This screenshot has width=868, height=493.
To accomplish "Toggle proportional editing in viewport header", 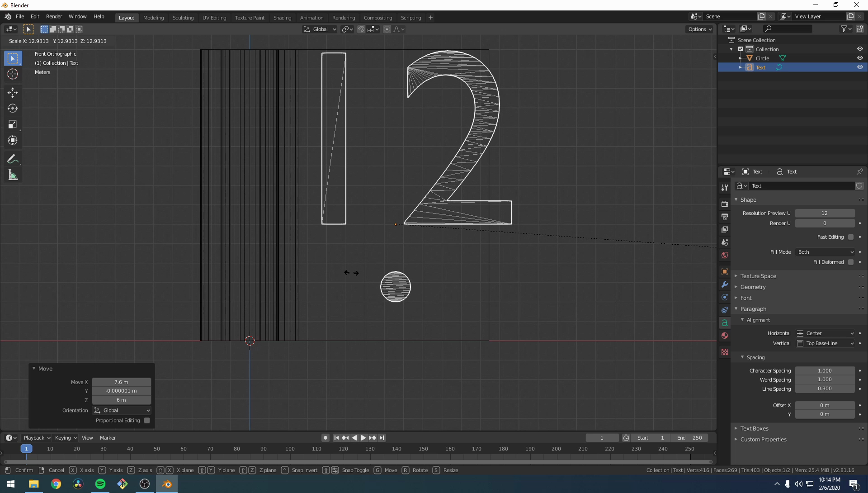I will click(387, 29).
